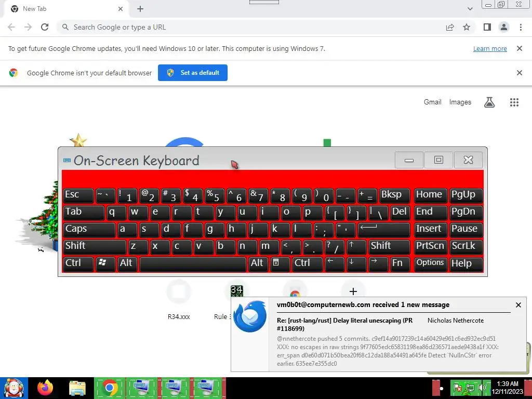Click the right arrow key
The height and width of the screenshot is (399, 532).
tap(378, 263)
